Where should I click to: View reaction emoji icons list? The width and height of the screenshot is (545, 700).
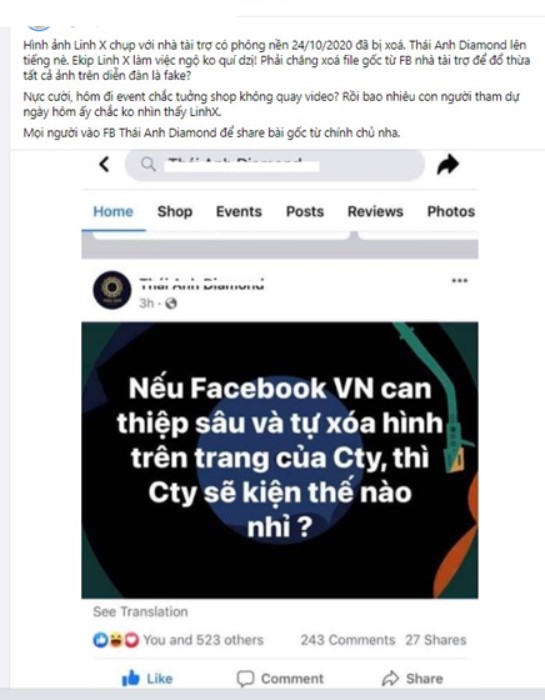[116, 640]
